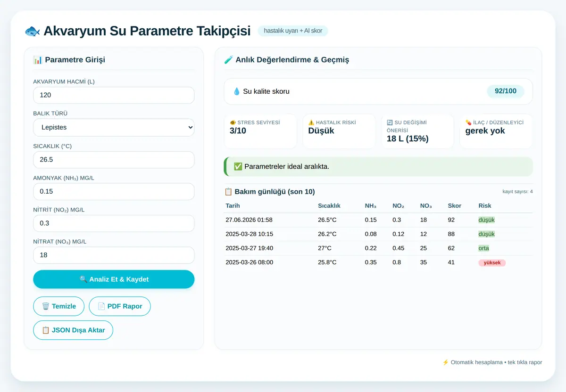Select log entry dated 27.06.2026 01:58

click(x=378, y=220)
